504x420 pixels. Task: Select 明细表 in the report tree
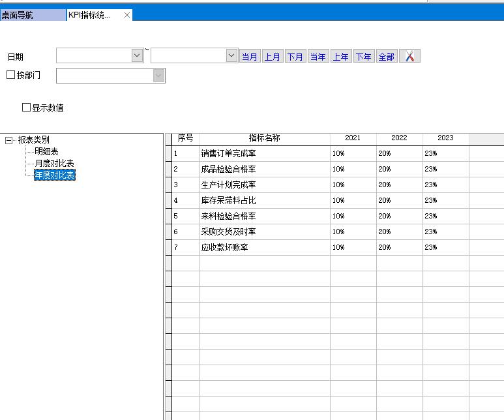[46, 152]
